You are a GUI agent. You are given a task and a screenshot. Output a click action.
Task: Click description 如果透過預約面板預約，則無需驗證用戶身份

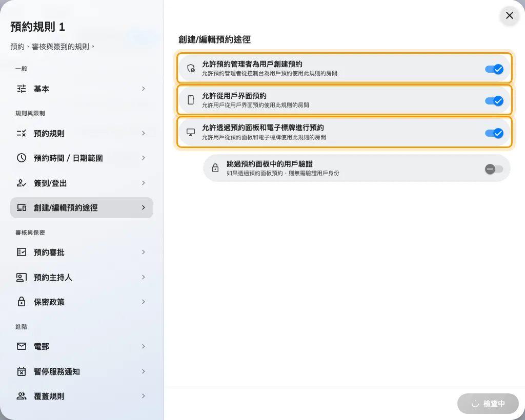click(x=283, y=173)
